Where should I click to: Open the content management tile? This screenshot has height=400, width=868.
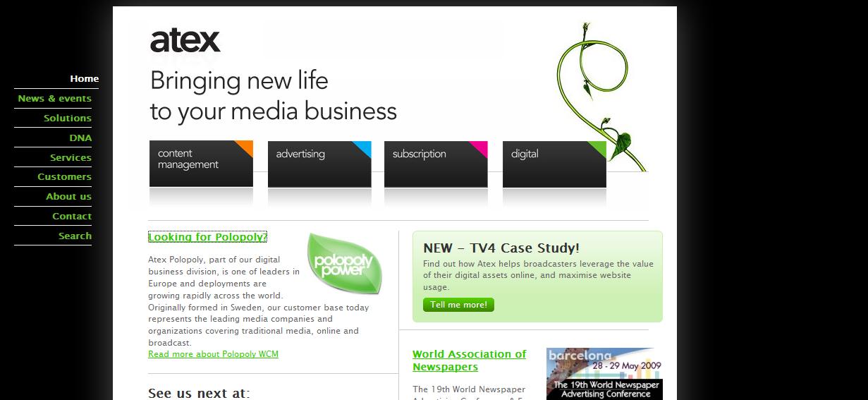click(x=201, y=164)
